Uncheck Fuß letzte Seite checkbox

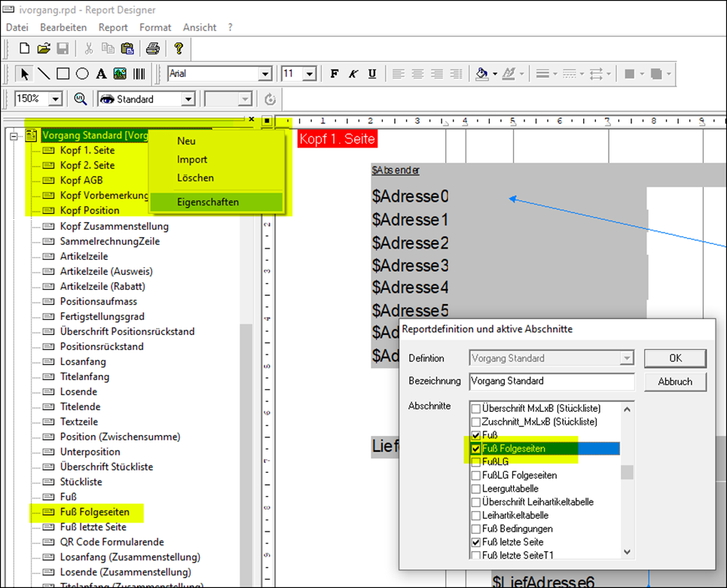tap(475, 542)
